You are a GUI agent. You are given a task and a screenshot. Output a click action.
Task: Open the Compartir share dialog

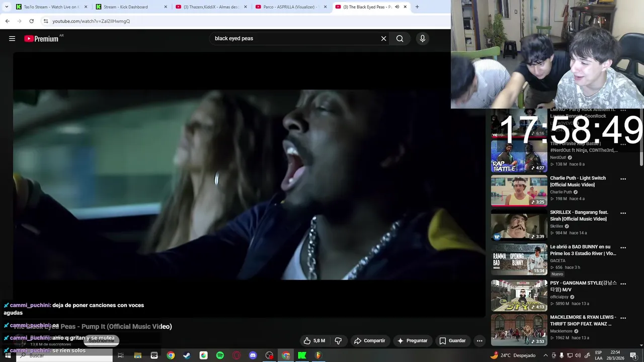pos(369,341)
